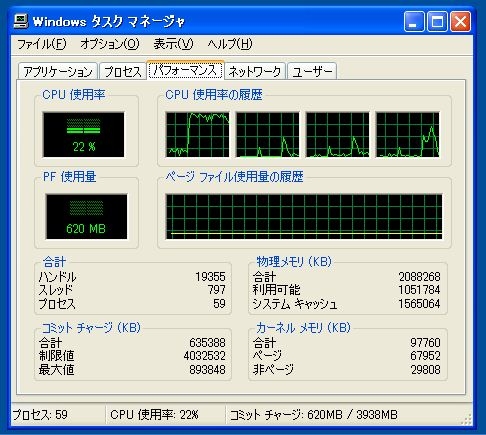Click the PF 使用量 620 MB gauge
Viewport: 486px width, 435px height.
(x=86, y=216)
